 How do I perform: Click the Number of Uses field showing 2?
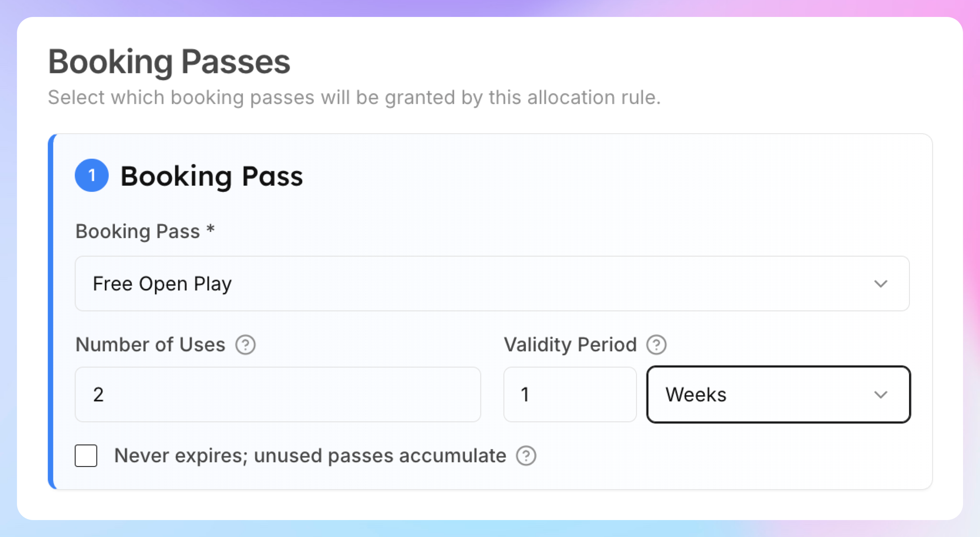click(x=278, y=394)
